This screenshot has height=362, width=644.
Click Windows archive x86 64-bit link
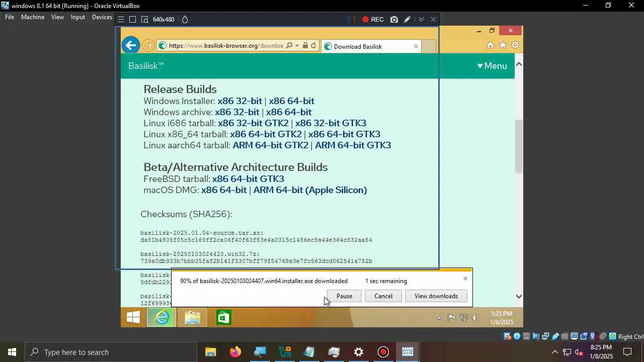[x=289, y=112]
